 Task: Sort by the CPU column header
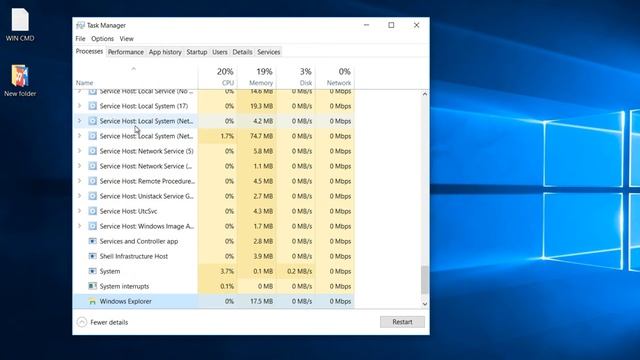(218, 77)
